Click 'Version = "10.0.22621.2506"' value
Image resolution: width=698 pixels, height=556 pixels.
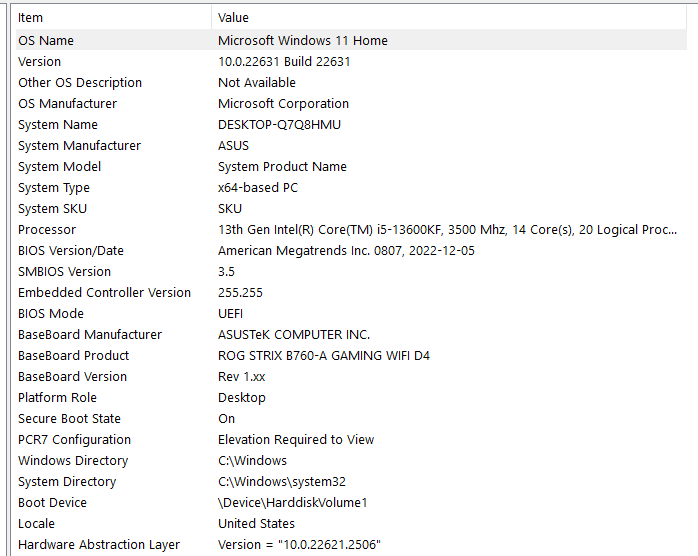[299, 544]
